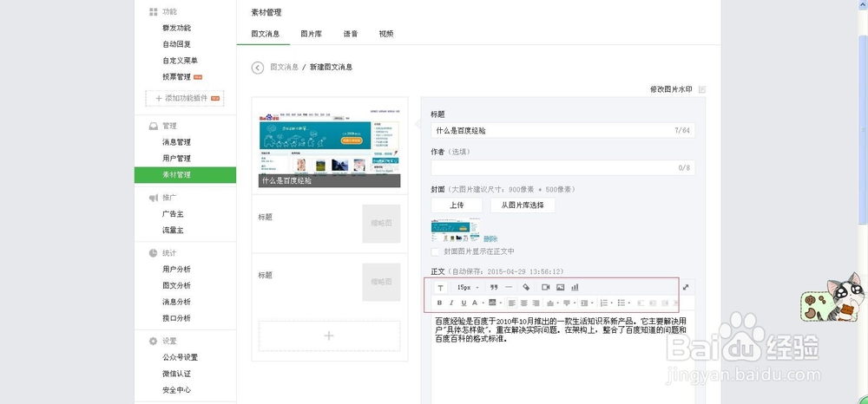This screenshot has width=868, height=404.
Task: Insert a blockquote with the quote icon
Action: (x=494, y=287)
